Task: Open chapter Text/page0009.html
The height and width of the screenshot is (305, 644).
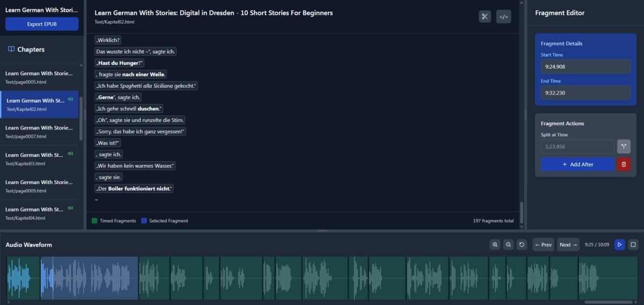Action: coord(39,186)
